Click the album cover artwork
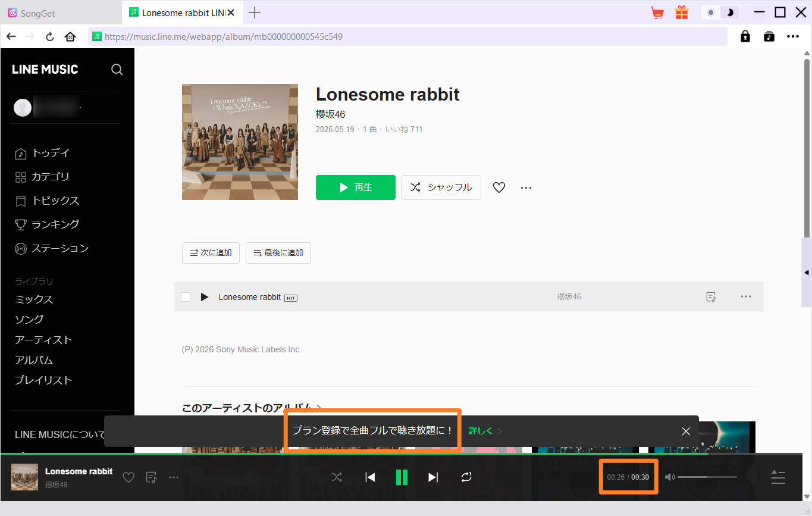Viewport: 812px width, 516px height. (240, 142)
